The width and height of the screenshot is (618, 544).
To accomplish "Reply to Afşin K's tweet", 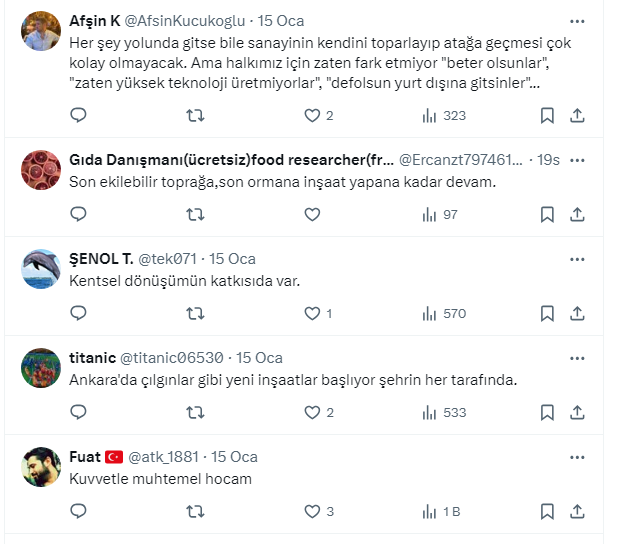I will pos(79,115).
